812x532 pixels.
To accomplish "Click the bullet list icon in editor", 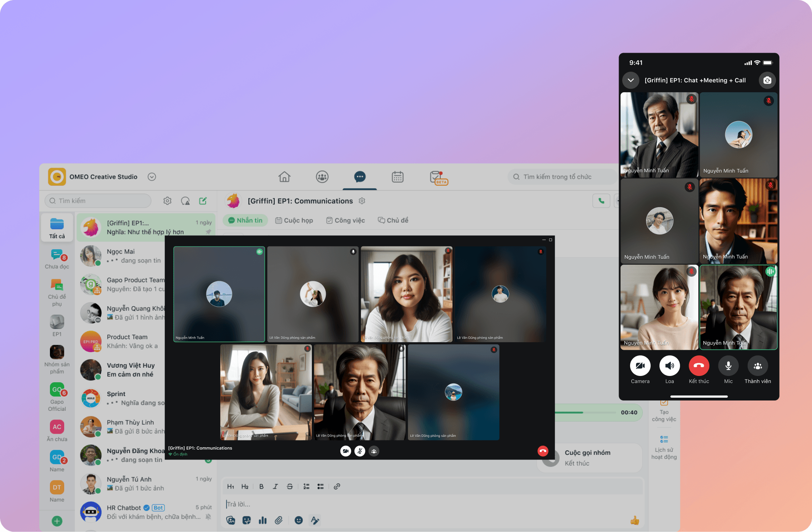I will tap(320, 486).
